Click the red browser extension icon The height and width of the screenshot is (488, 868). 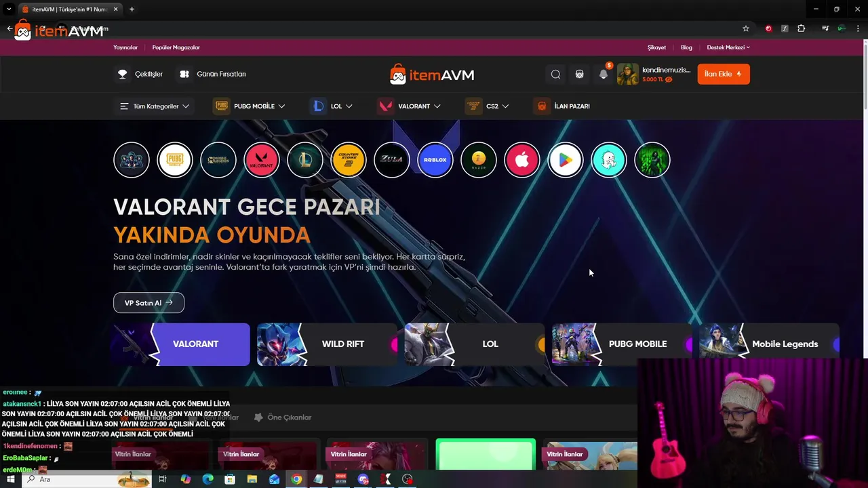point(768,28)
